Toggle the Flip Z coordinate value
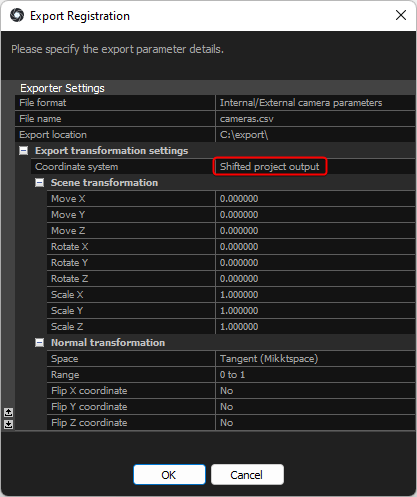This screenshot has height=497, width=417. 315,423
